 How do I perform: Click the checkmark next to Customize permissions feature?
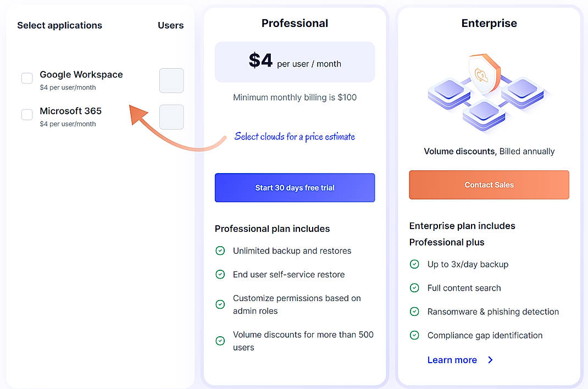point(220,304)
